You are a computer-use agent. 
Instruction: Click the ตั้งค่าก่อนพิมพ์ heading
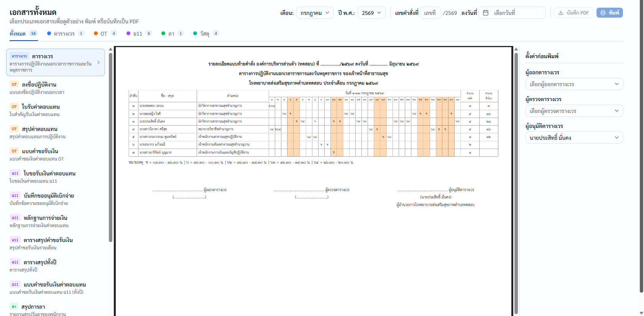[542, 56]
